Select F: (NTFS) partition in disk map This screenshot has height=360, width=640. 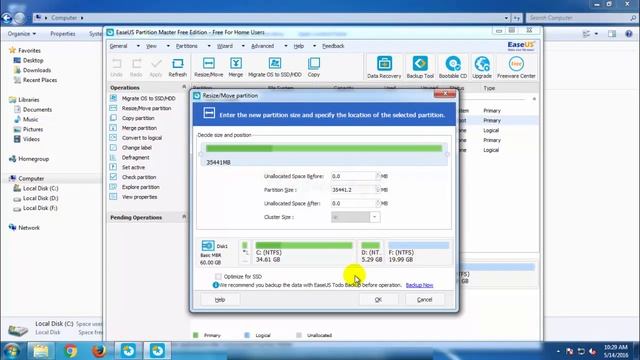[418, 252]
